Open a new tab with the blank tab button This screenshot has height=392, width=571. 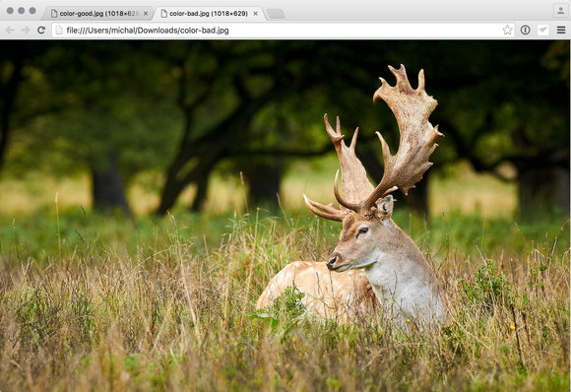pos(276,14)
